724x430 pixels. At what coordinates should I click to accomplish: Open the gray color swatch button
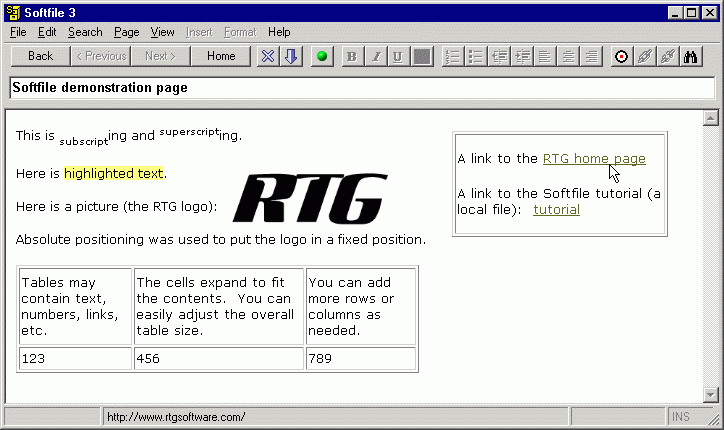[x=422, y=56]
